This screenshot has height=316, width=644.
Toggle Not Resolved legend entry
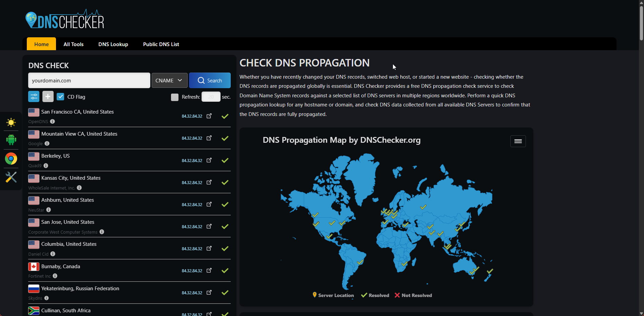[413, 295]
